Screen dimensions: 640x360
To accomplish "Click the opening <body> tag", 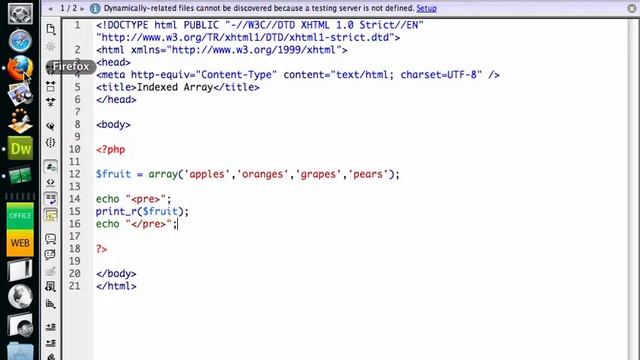I will point(113,124).
